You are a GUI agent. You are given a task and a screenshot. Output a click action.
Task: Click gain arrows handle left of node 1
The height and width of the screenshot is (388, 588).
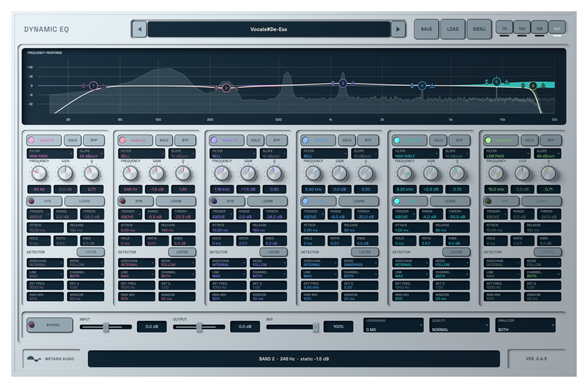click(83, 86)
